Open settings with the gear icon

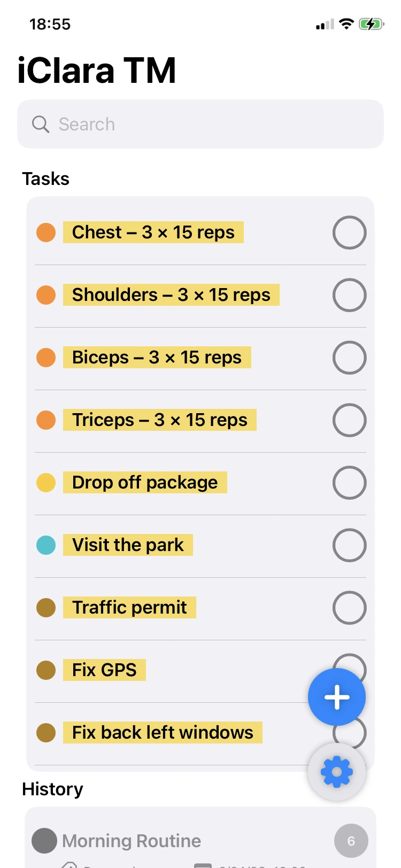pos(336,771)
